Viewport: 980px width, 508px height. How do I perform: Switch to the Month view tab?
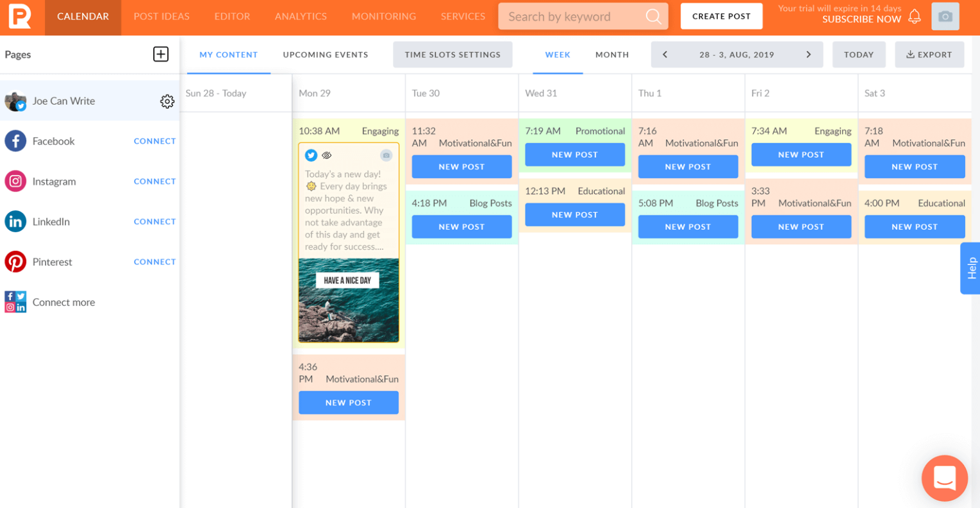coord(611,55)
